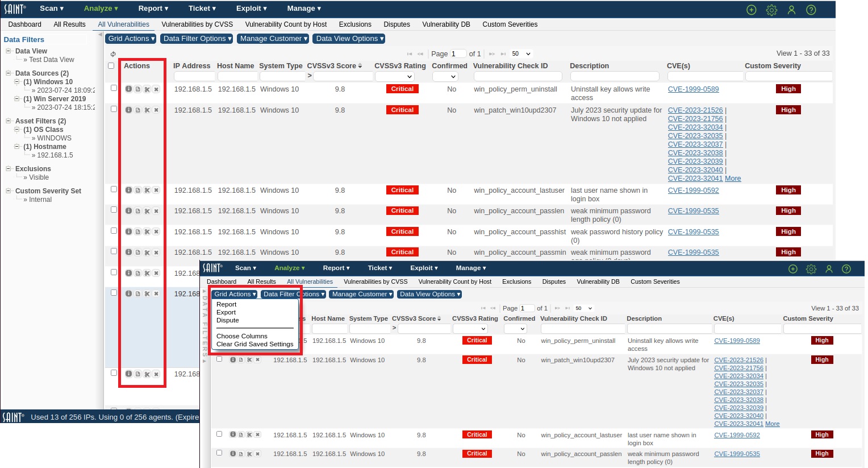Viewport: 868px width, 468px height.
Task: Click the grid refresh icon above the Actions column
Action: (113, 55)
